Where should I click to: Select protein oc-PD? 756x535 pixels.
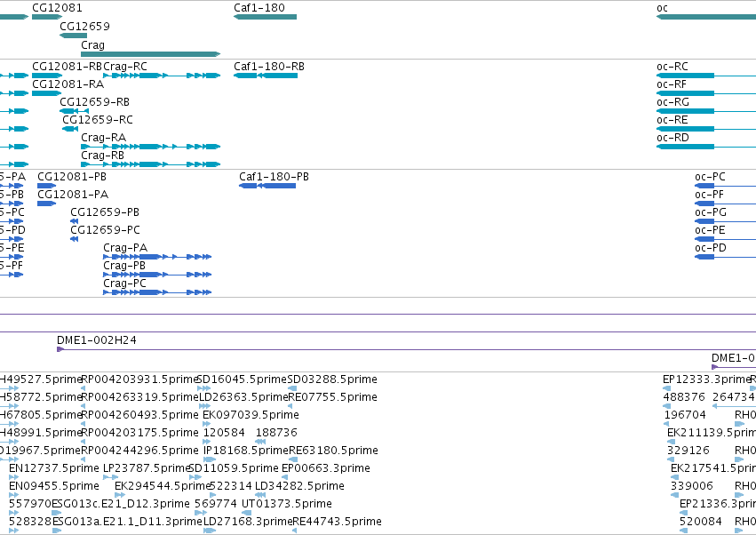[725, 257]
